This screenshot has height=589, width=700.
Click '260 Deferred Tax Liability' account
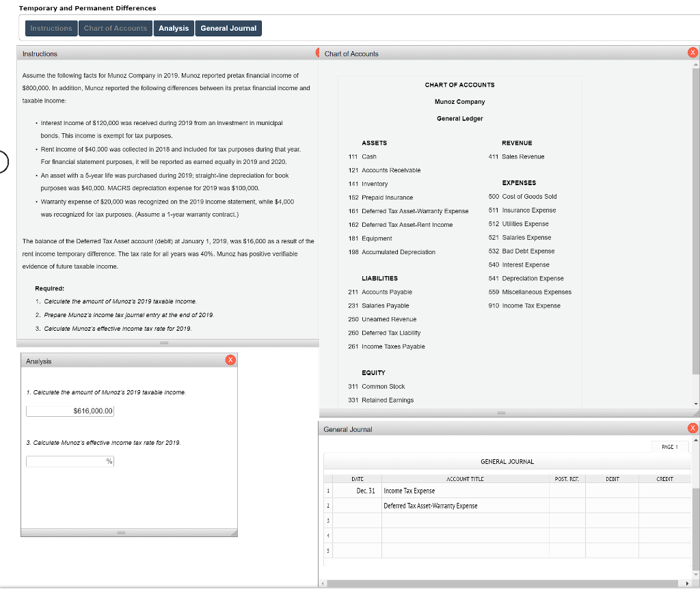pyautogui.click(x=384, y=333)
